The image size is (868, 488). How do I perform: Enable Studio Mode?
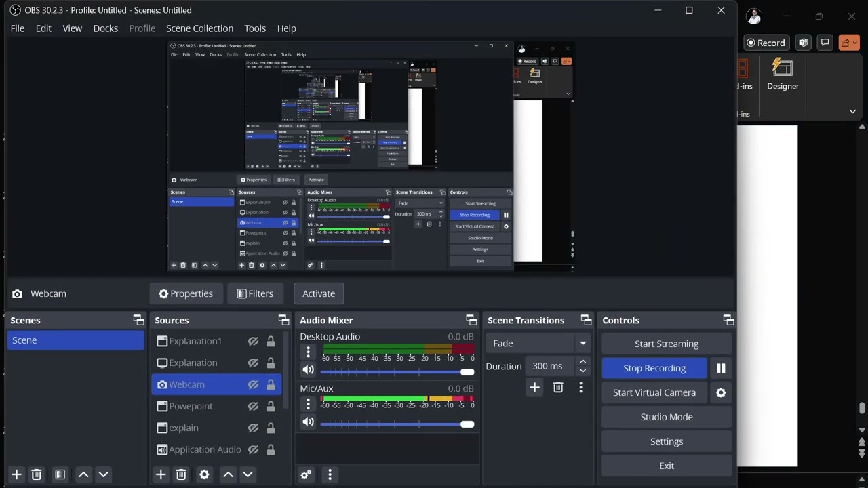(x=667, y=417)
